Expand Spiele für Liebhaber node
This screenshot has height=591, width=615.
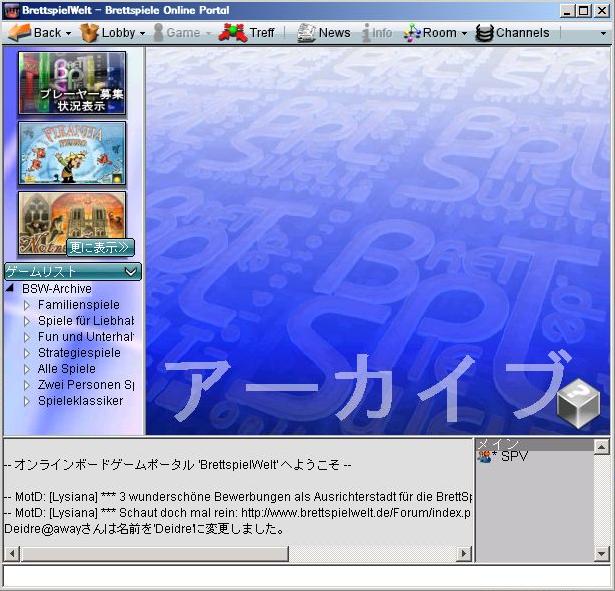27,321
